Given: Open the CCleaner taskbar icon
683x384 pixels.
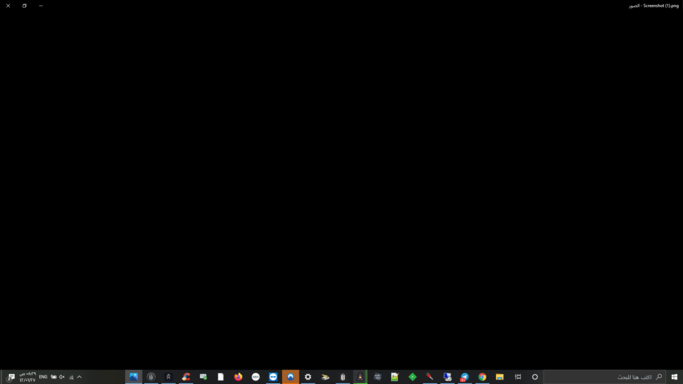Looking at the screenshot, I should 186,377.
